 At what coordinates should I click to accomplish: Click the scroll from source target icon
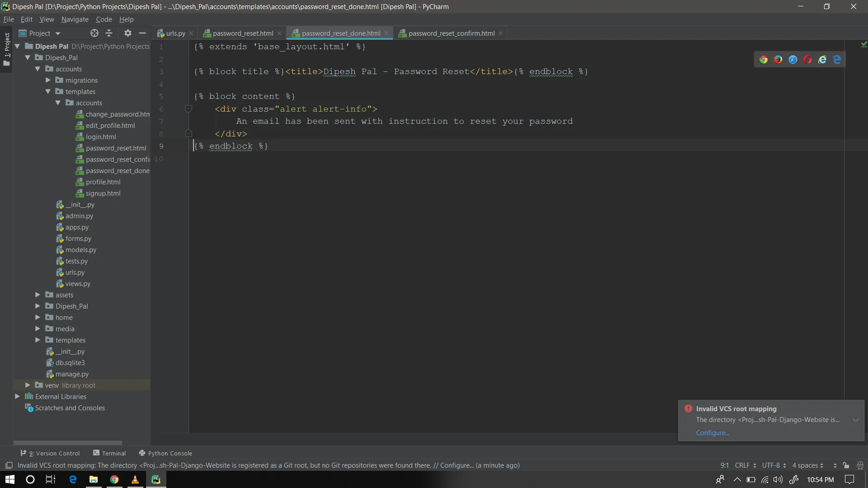coord(94,33)
